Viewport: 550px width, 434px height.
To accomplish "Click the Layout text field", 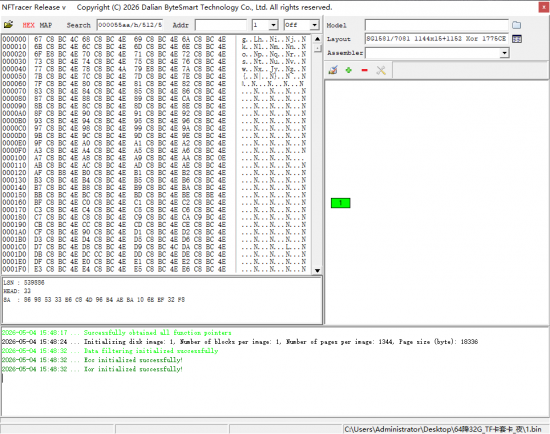I will pos(437,39).
